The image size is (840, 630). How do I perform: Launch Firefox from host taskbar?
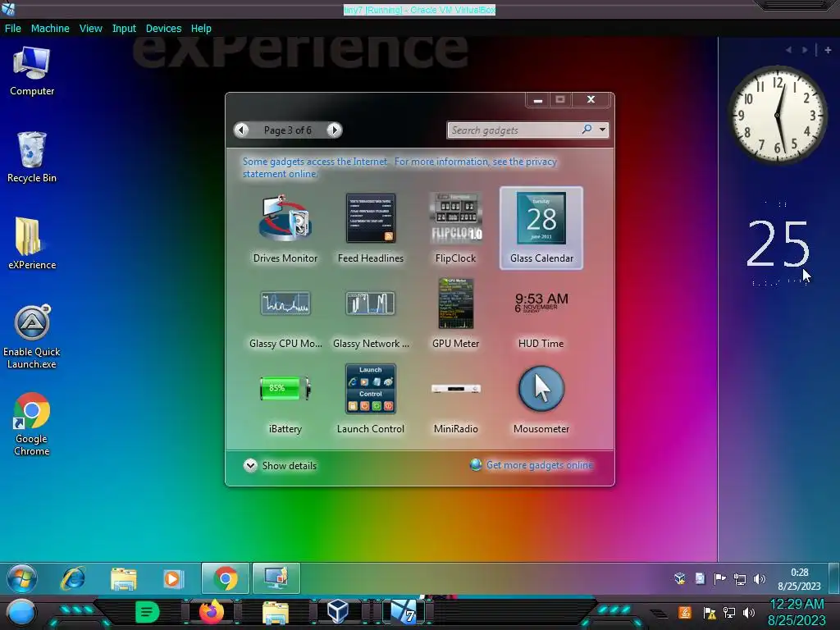[212, 612]
